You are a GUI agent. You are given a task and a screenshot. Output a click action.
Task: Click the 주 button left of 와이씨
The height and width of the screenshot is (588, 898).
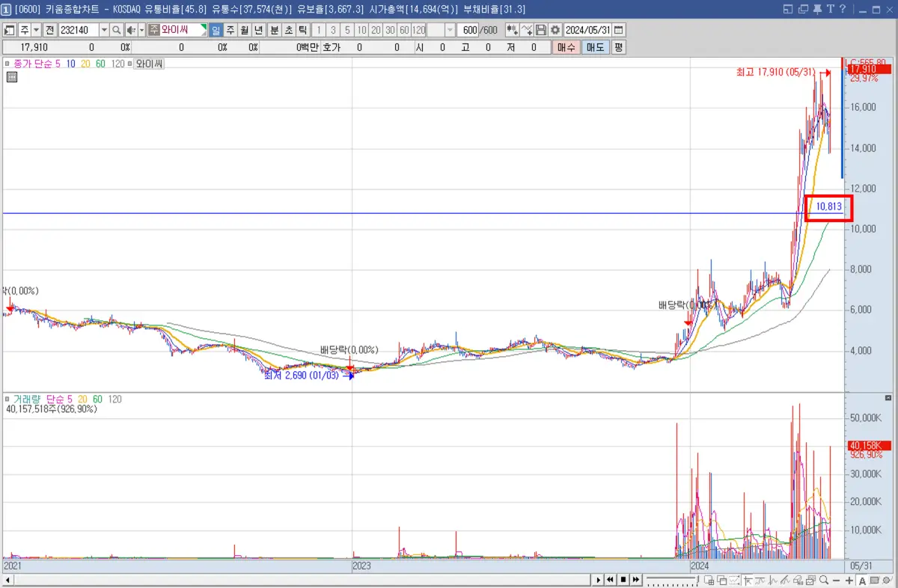[x=155, y=30]
